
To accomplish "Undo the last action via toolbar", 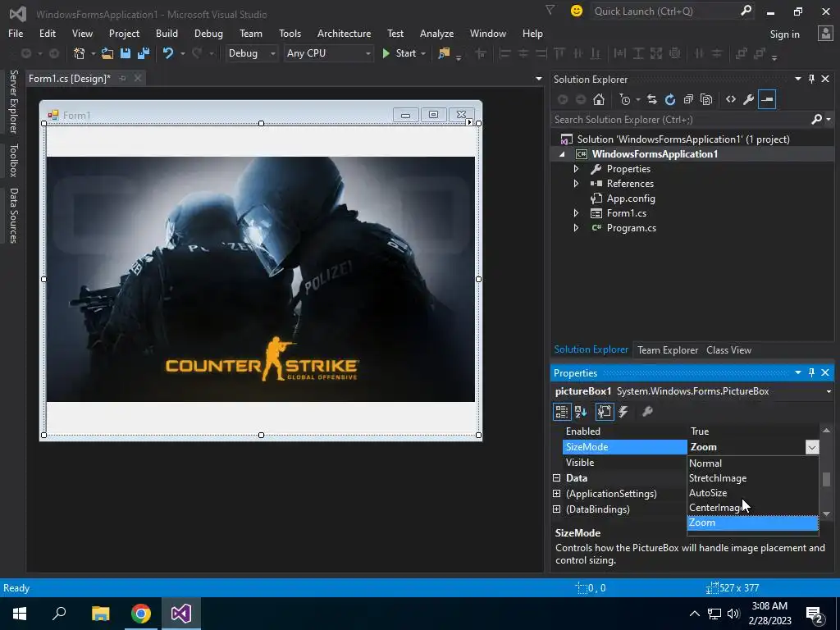I will (168, 53).
